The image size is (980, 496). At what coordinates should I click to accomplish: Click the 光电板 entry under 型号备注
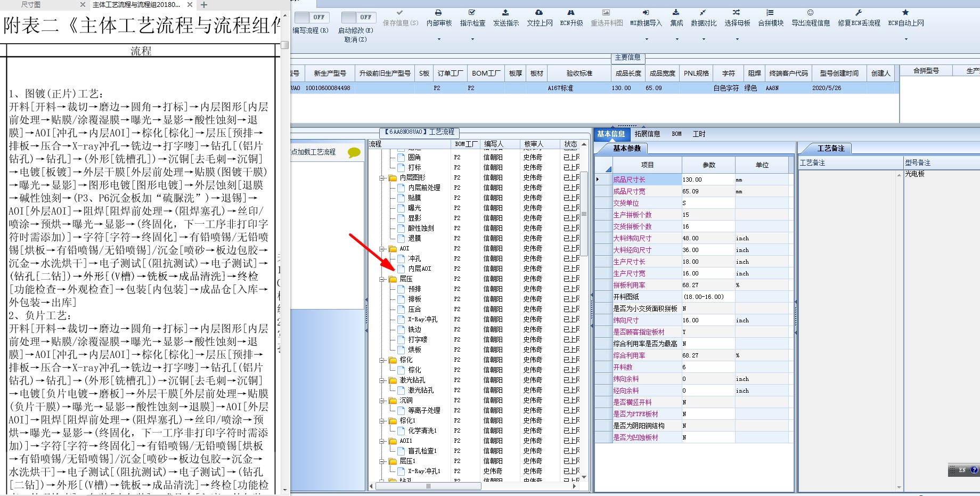tap(914, 174)
